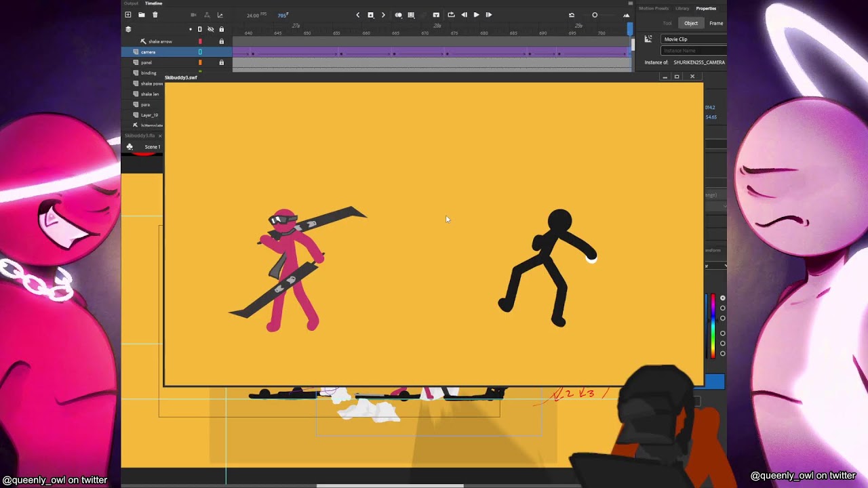Toggle the outline color of the camera layer
This screenshot has width=868, height=488.
200,52
